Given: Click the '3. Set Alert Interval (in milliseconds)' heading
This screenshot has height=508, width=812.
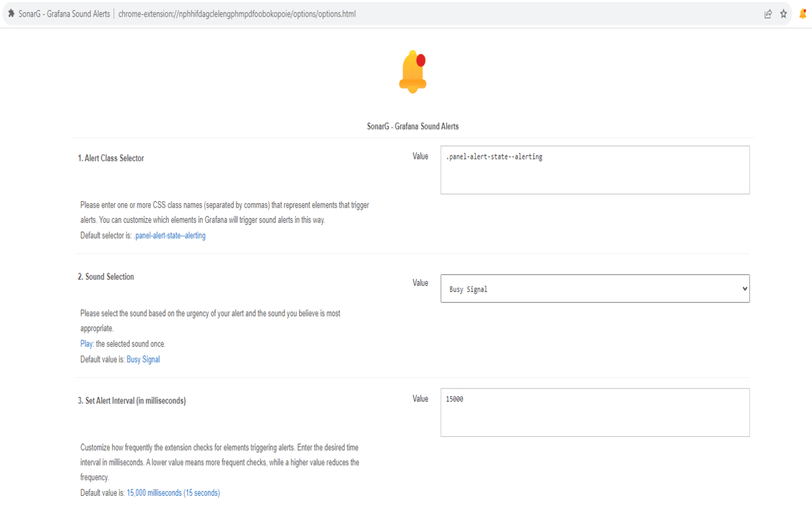Looking at the screenshot, I should click(x=132, y=401).
